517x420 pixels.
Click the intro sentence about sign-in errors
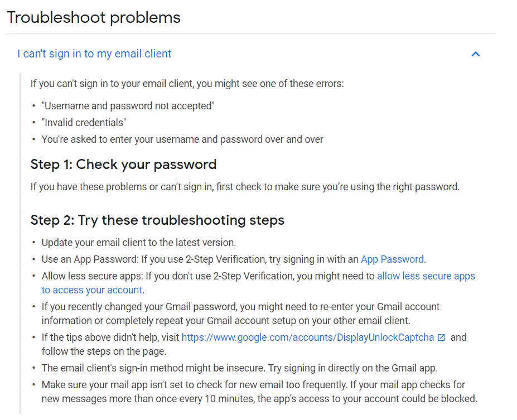tap(187, 84)
